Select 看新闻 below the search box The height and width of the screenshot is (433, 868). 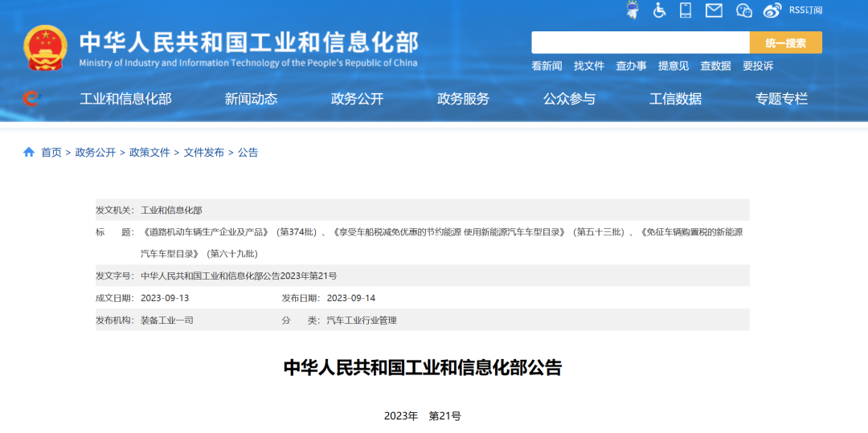click(547, 66)
